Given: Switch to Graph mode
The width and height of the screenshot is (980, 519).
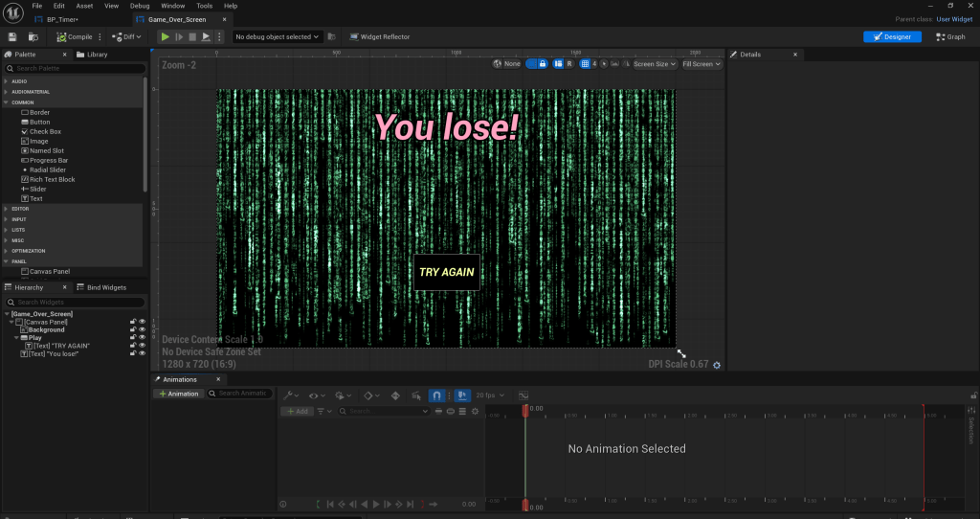Looking at the screenshot, I should coord(950,36).
